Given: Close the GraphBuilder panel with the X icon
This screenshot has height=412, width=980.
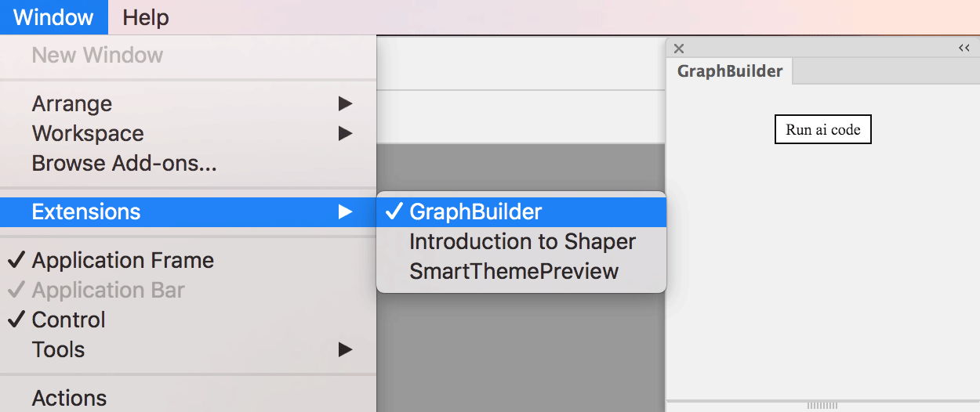Looking at the screenshot, I should [x=679, y=49].
